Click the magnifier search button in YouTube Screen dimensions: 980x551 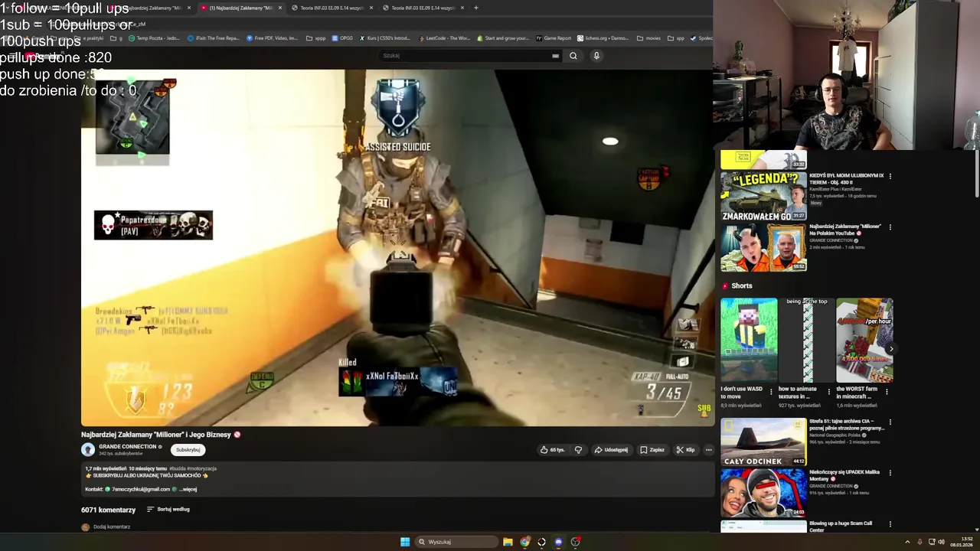pyautogui.click(x=573, y=56)
